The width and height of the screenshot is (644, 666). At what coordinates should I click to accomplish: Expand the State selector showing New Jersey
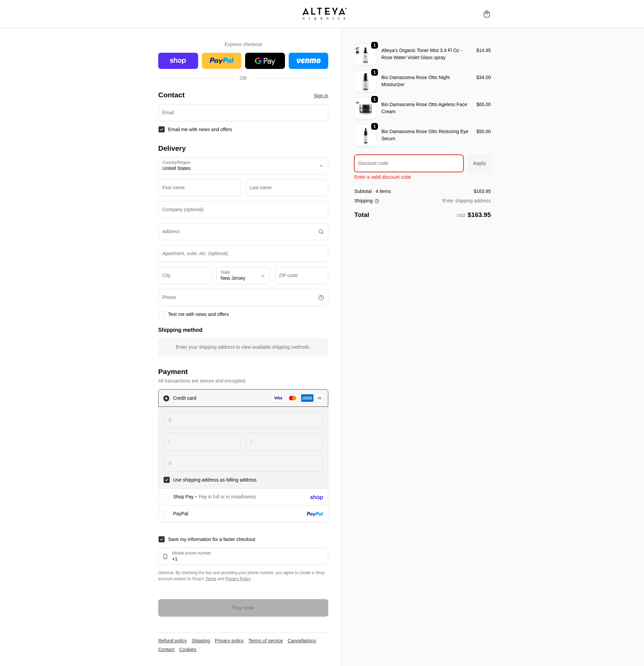243,276
